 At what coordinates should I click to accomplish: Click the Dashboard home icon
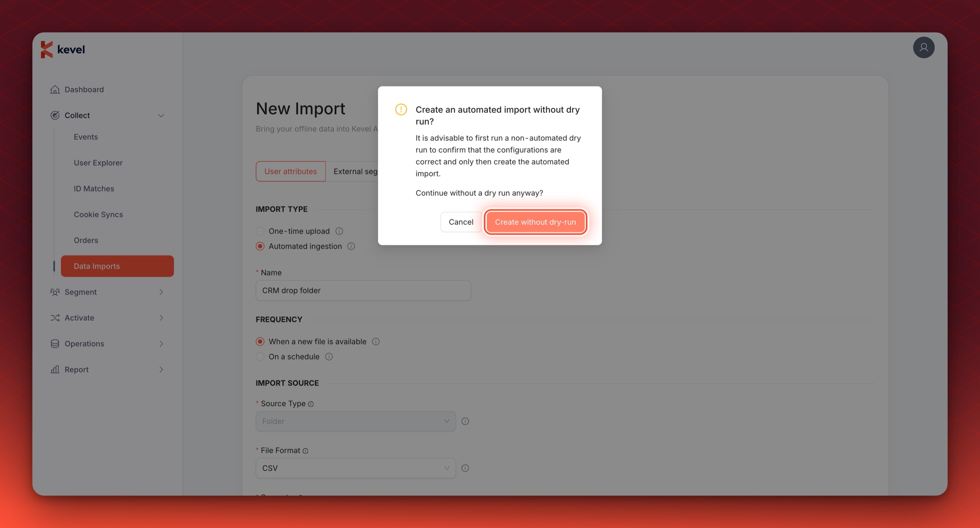click(x=55, y=89)
